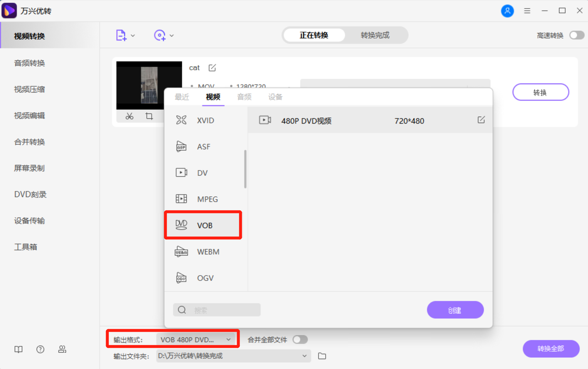The width and height of the screenshot is (588, 369).
Task: Click the 创建 button
Action: coord(455,310)
